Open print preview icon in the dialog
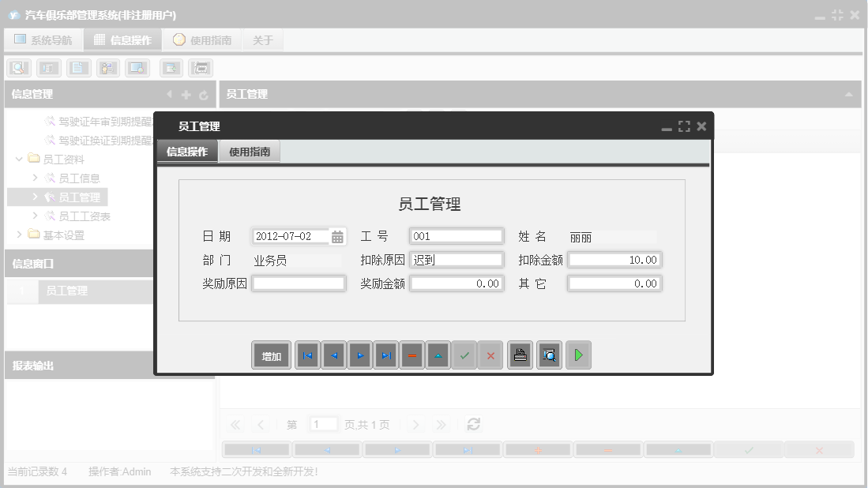868x488 pixels. click(x=549, y=355)
